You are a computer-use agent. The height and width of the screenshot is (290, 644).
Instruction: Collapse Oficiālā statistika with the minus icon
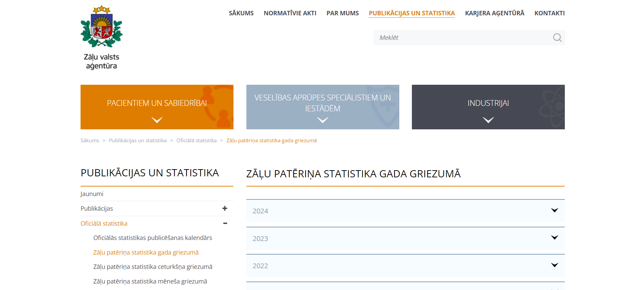point(225,223)
